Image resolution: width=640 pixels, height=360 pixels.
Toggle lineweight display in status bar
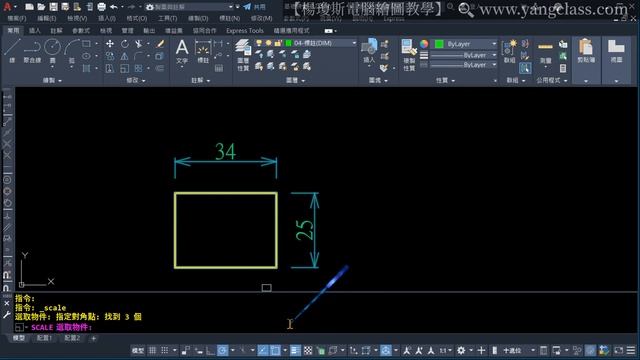(296, 350)
